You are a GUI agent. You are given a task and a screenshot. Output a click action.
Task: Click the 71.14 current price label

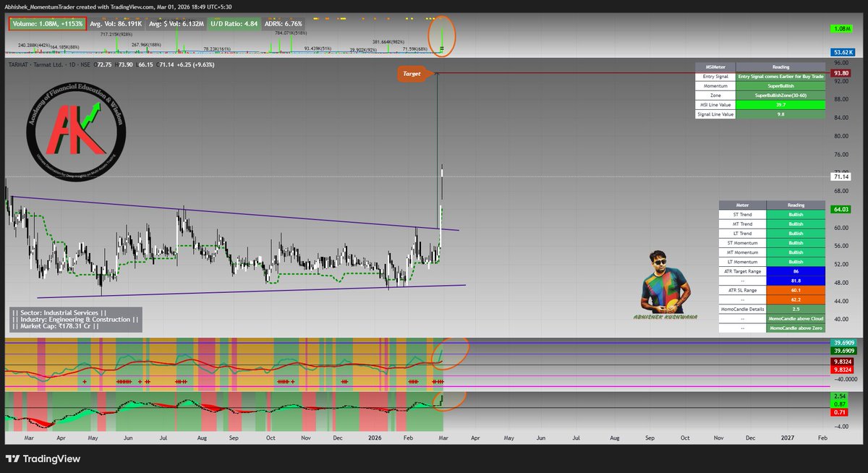tap(841, 176)
